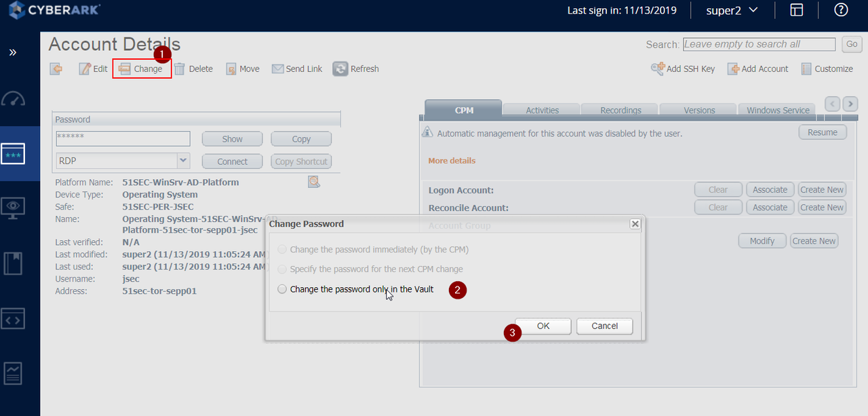Image resolution: width=868 pixels, height=416 pixels.
Task: Select Specify password for next CPM change
Action: click(282, 269)
